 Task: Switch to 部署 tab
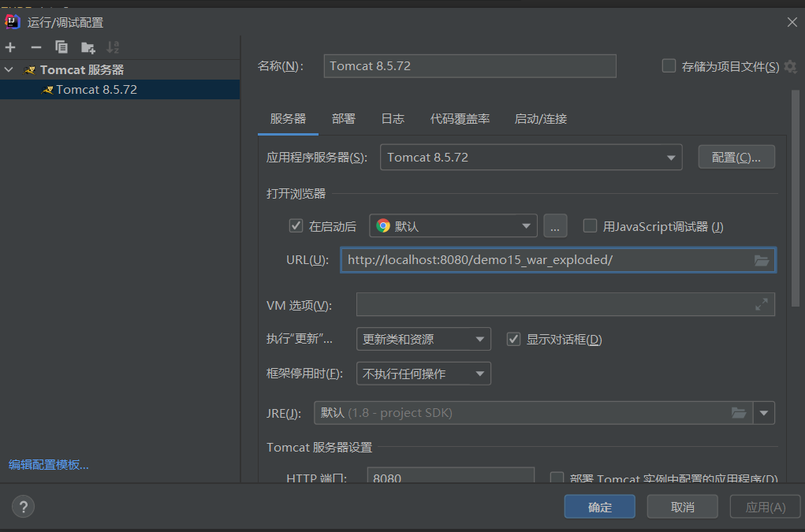[x=344, y=119]
